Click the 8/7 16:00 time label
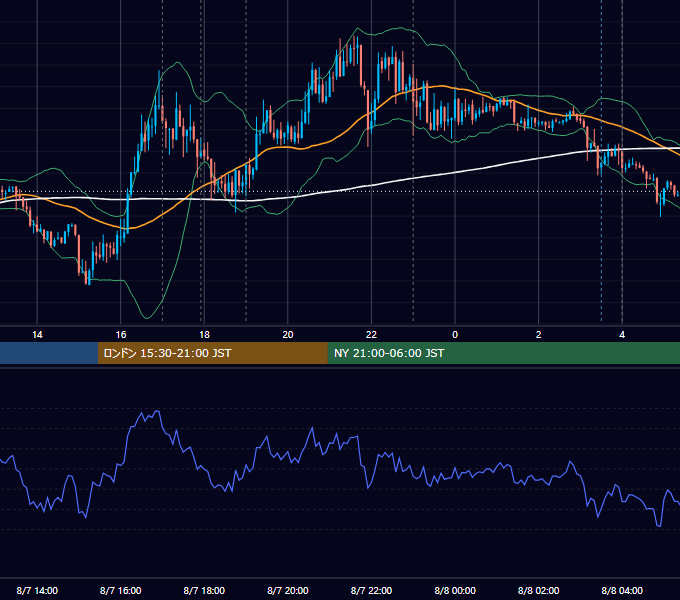680x600 pixels. tap(121, 590)
